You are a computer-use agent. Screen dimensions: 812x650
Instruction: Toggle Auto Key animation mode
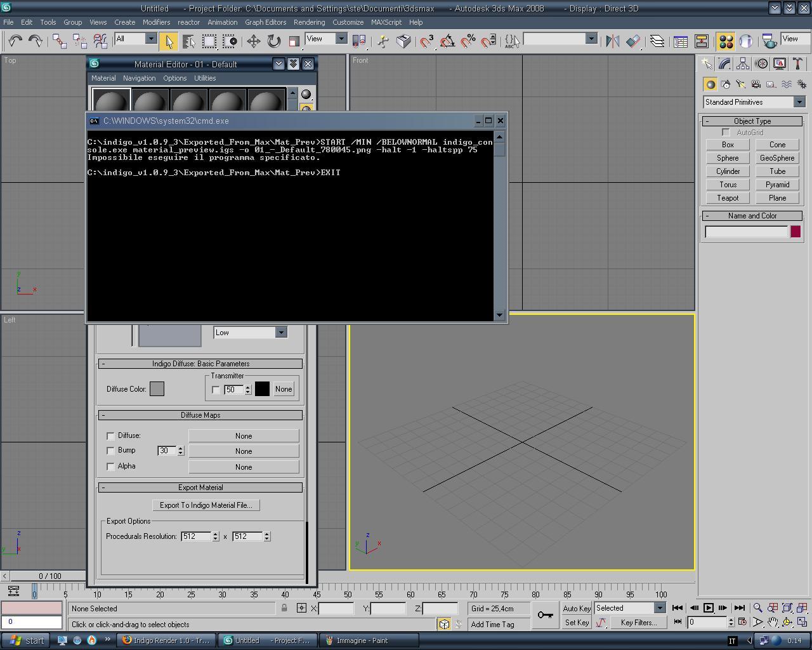tap(576, 608)
